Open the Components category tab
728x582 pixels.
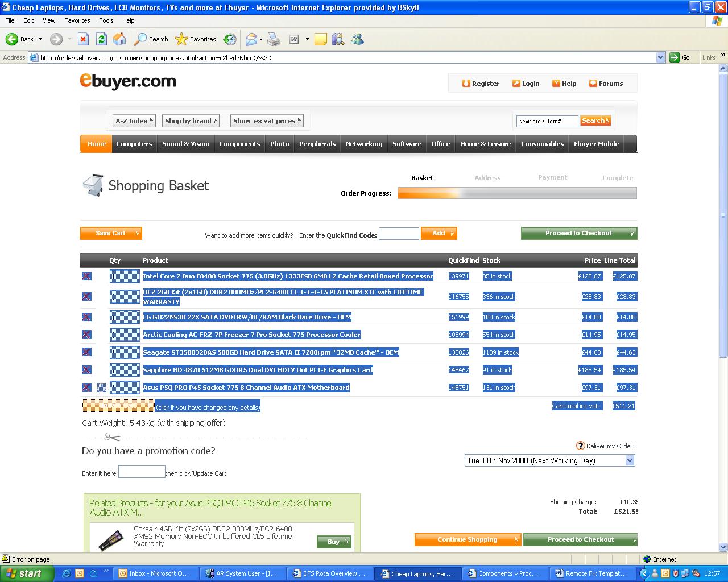coord(239,144)
